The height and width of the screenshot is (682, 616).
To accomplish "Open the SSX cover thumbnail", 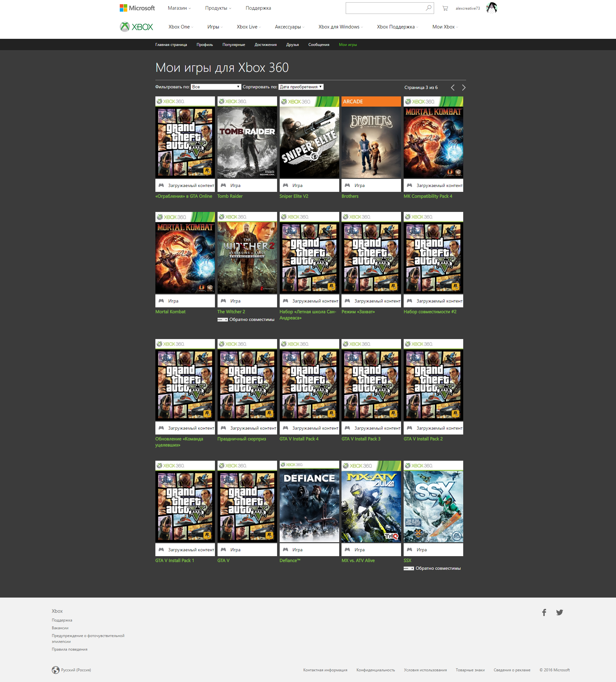I will coord(433,502).
